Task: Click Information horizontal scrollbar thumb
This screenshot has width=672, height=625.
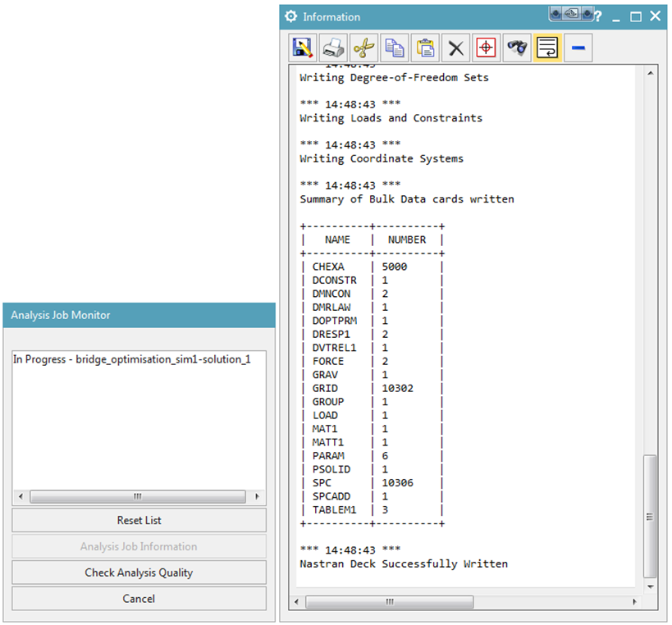Action: pyautogui.click(x=390, y=602)
